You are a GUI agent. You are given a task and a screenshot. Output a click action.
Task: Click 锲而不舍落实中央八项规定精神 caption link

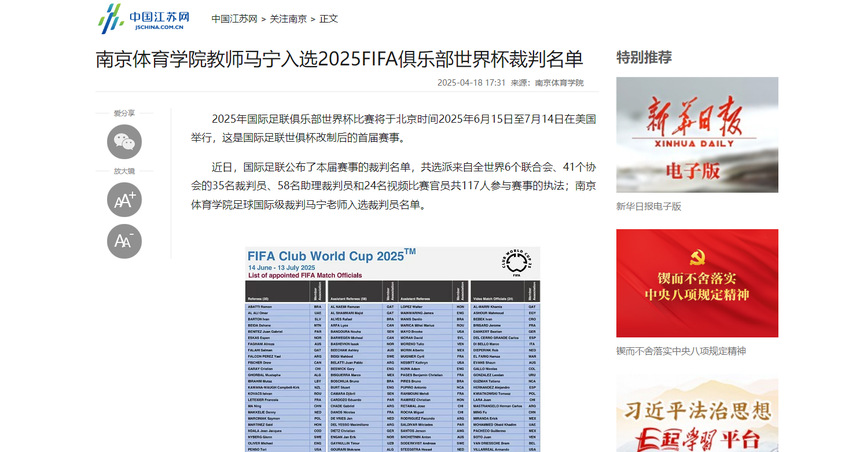680,351
